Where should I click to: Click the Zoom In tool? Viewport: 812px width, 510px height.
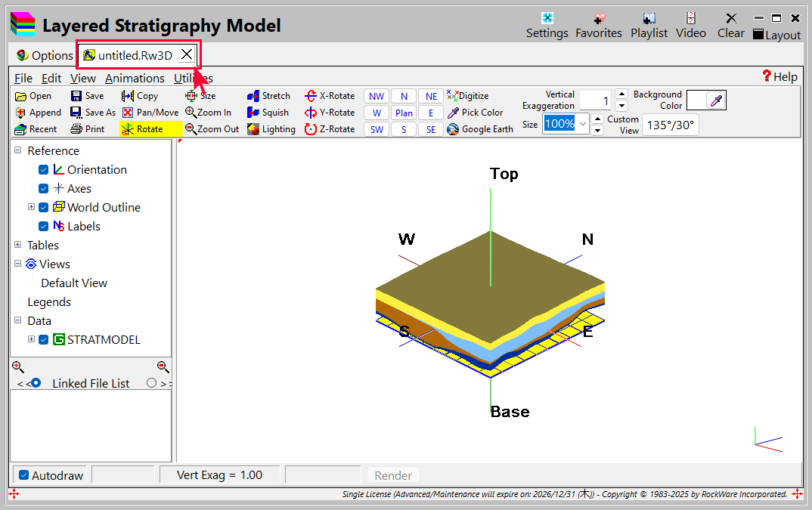click(208, 113)
